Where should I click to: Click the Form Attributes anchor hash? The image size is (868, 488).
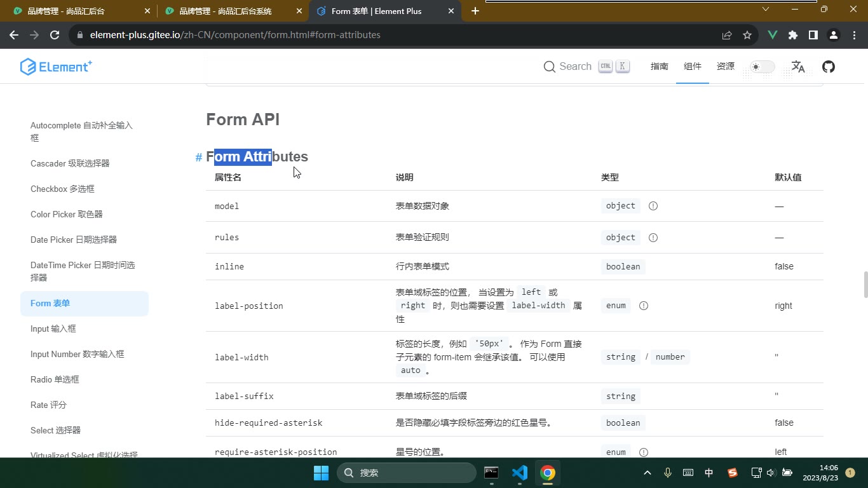pyautogui.click(x=199, y=158)
